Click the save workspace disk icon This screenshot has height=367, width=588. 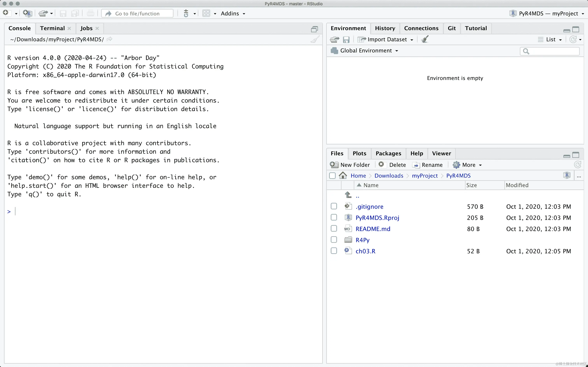[x=346, y=39]
